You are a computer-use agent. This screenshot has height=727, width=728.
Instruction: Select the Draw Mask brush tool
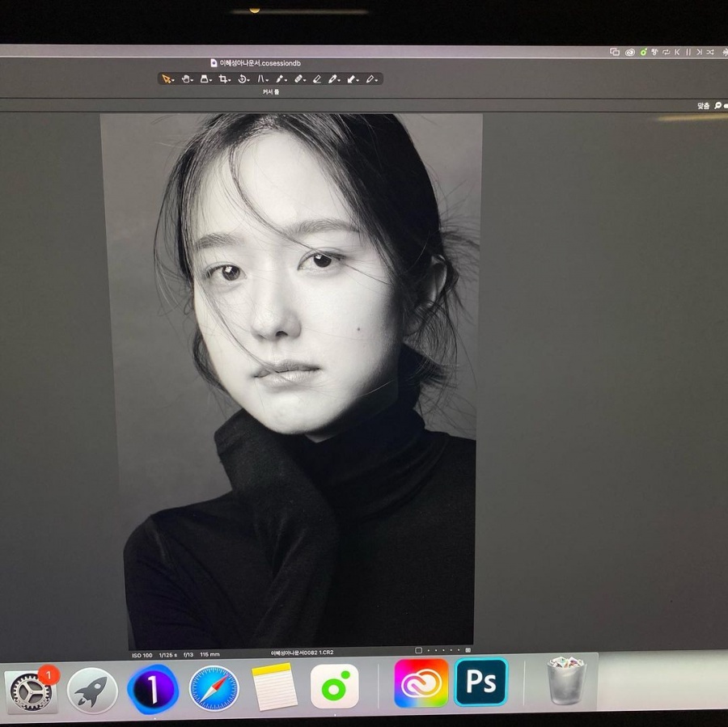pos(280,79)
